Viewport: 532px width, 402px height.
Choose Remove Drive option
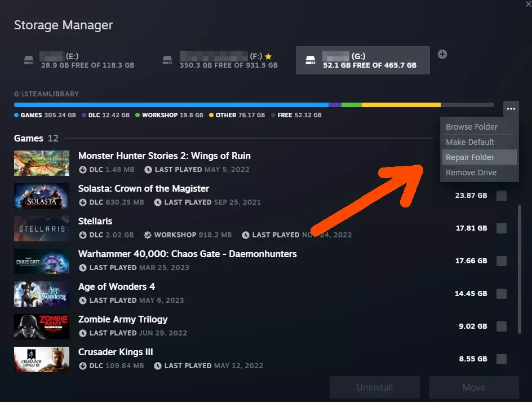click(479, 173)
